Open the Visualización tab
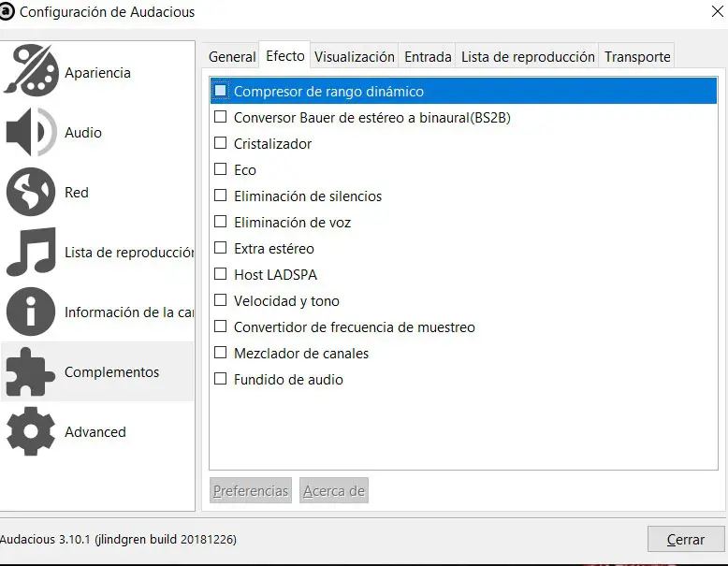This screenshot has width=728, height=566. point(355,57)
